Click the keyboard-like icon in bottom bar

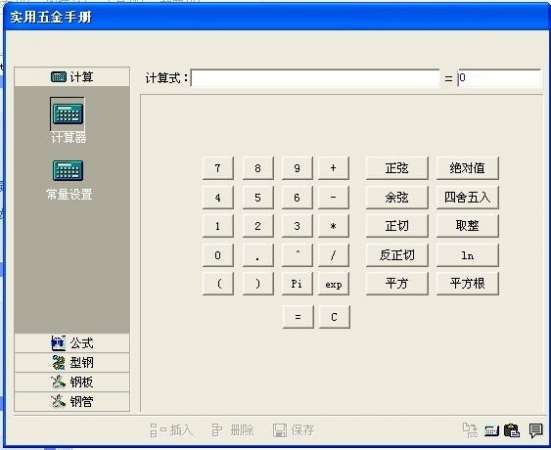(491, 430)
